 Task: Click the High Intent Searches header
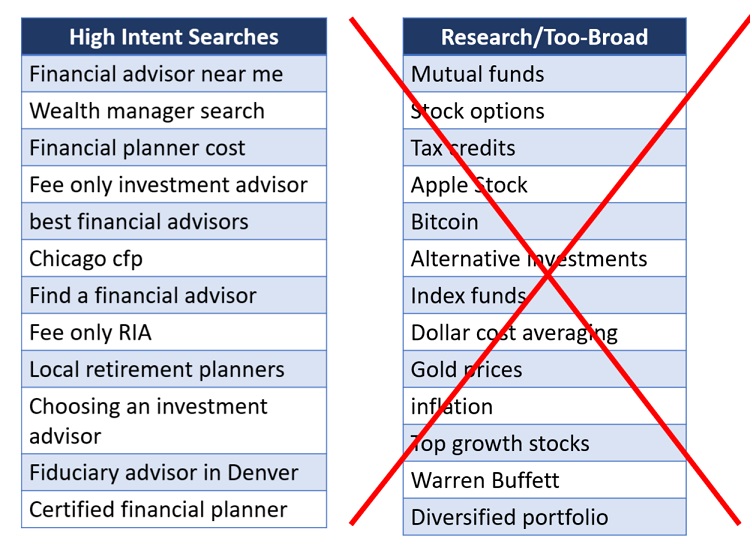coord(174,37)
